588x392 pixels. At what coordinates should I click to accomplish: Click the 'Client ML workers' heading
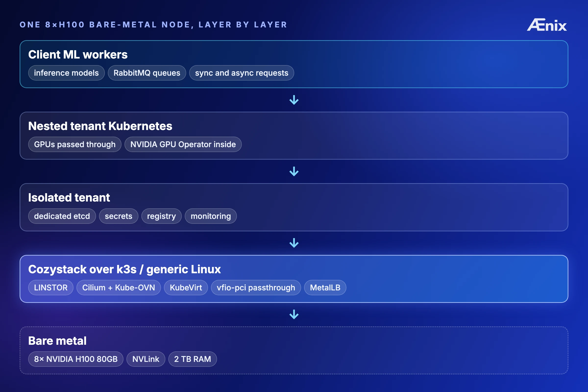[x=78, y=55]
